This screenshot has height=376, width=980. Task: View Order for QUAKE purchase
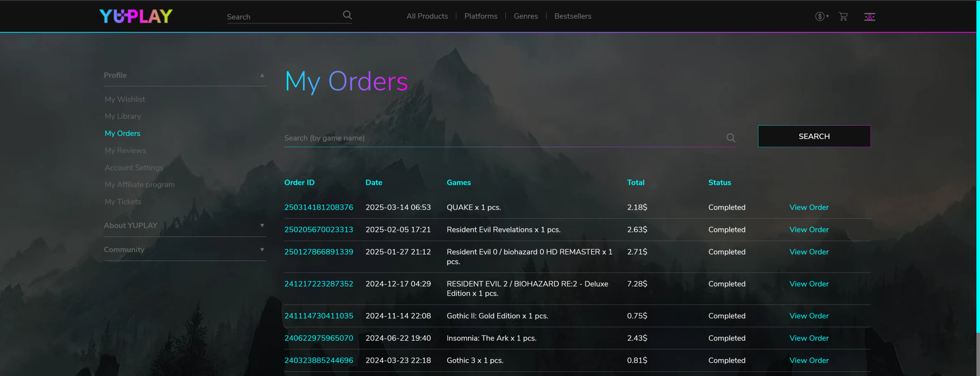[x=808, y=207]
